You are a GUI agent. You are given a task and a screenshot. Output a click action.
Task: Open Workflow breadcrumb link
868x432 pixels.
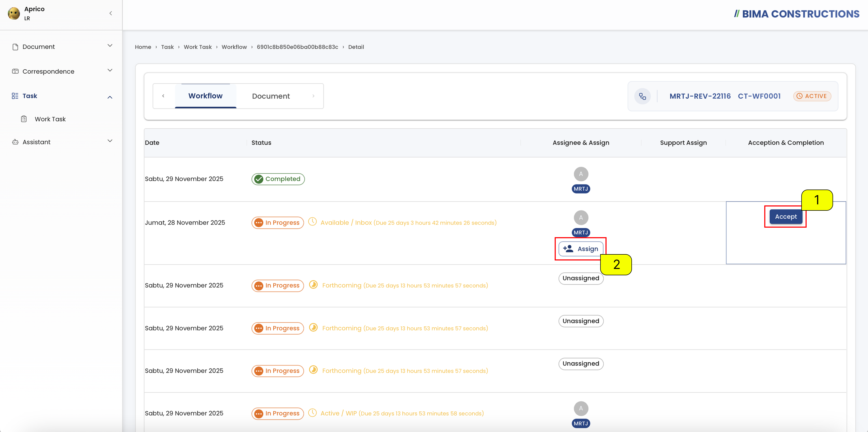coord(234,47)
